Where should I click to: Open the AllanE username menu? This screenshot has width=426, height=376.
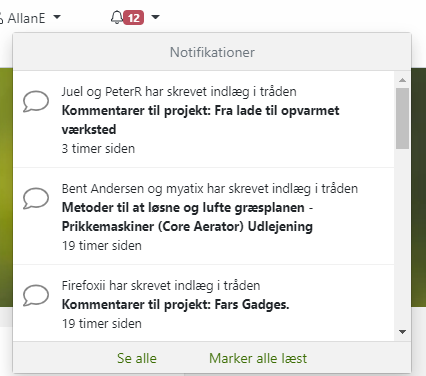pos(26,18)
